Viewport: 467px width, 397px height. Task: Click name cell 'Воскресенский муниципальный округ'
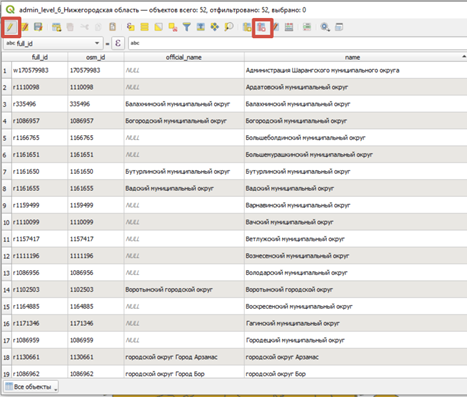(x=355, y=307)
